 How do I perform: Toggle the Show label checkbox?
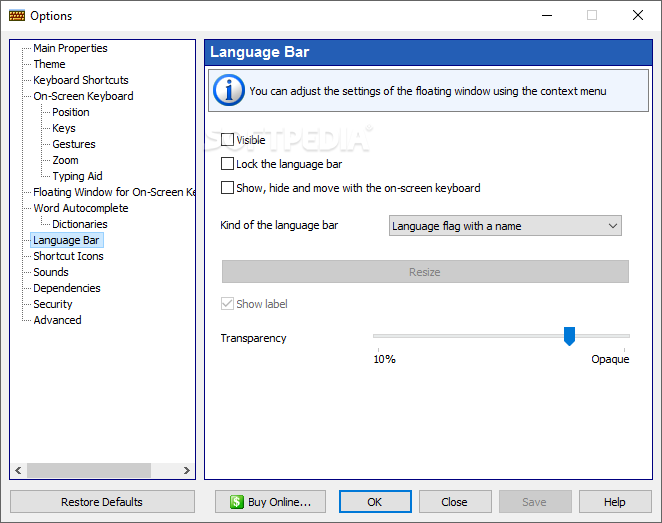[227, 304]
